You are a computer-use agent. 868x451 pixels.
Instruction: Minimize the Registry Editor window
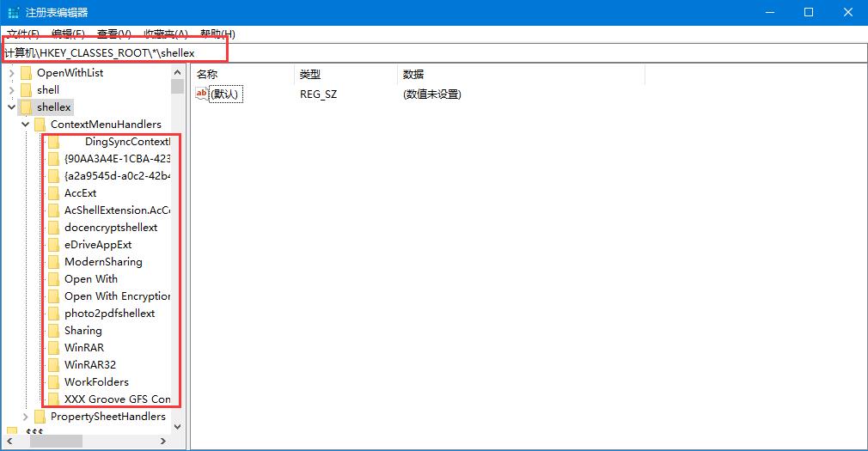tap(770, 12)
